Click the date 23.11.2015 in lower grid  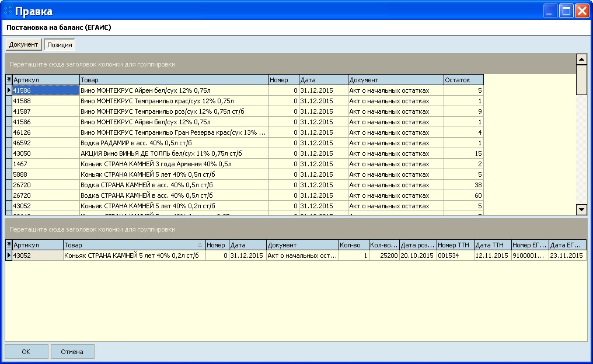(x=568, y=256)
